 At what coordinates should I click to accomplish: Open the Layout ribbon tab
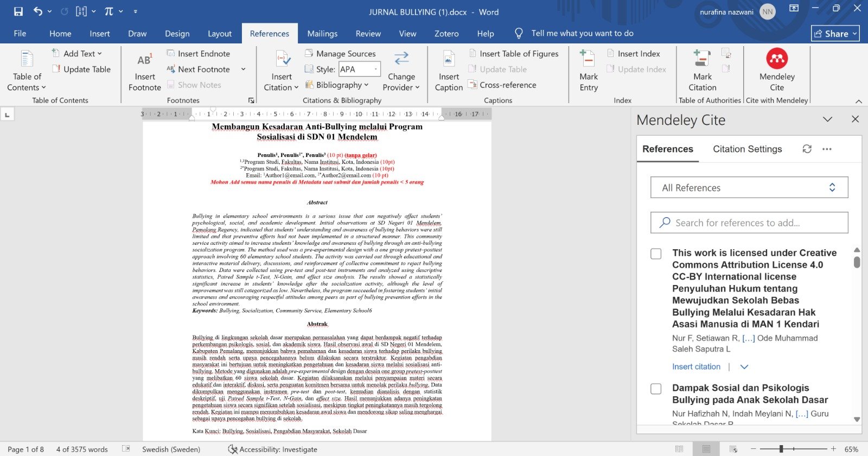(220, 34)
